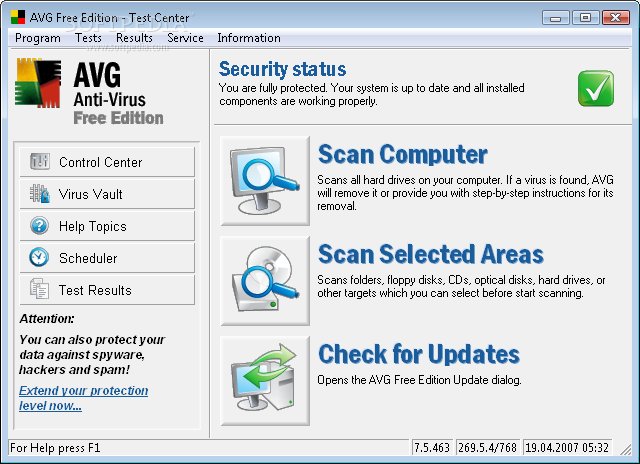Click version 7.5.463 in status bar
The height and width of the screenshot is (464, 640).
pyautogui.click(x=432, y=448)
